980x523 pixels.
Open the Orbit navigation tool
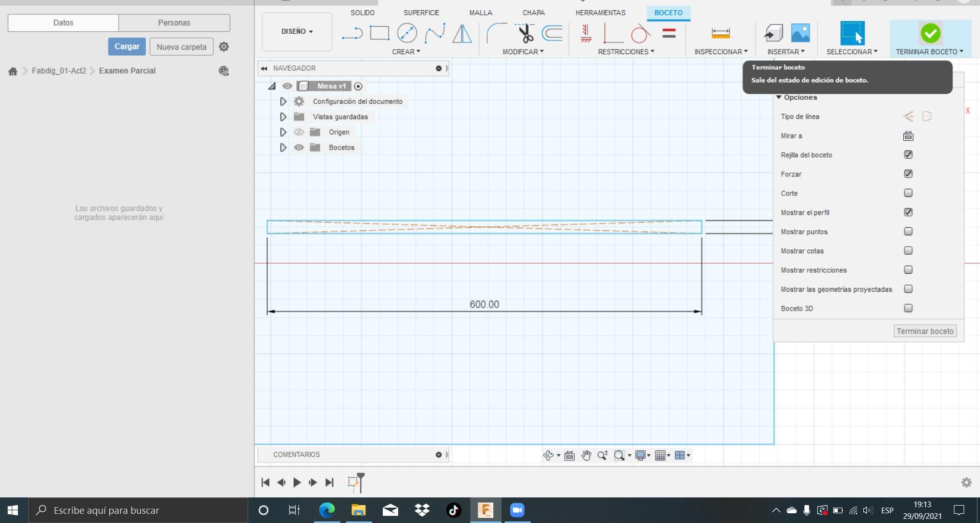[x=548, y=455]
